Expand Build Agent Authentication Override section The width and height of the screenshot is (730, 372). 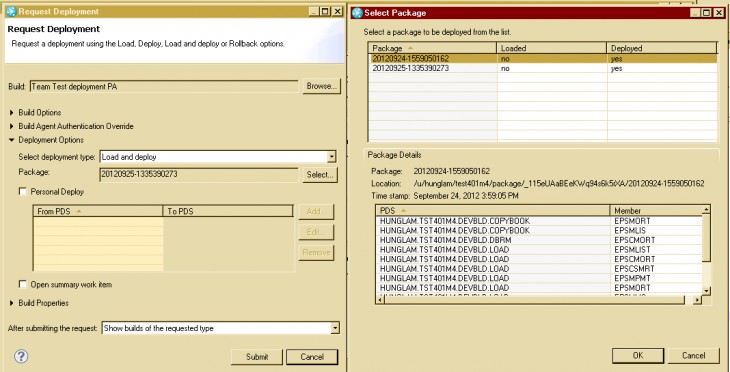pos(12,126)
